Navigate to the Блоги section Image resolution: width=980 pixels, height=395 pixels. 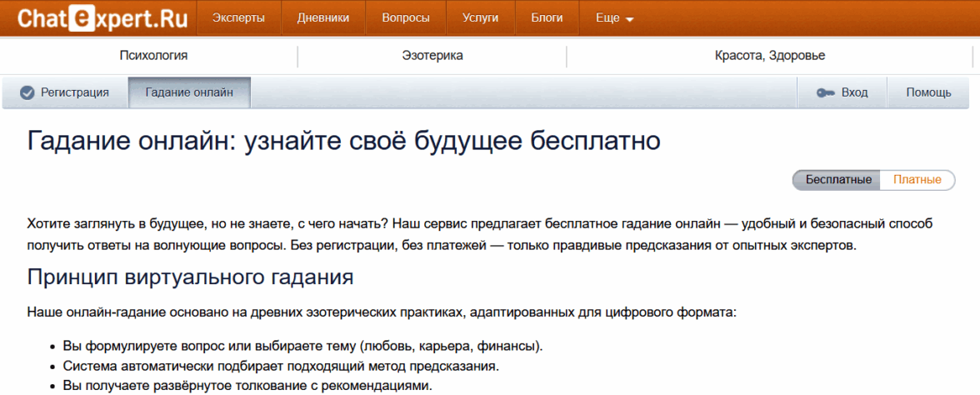pos(547,17)
